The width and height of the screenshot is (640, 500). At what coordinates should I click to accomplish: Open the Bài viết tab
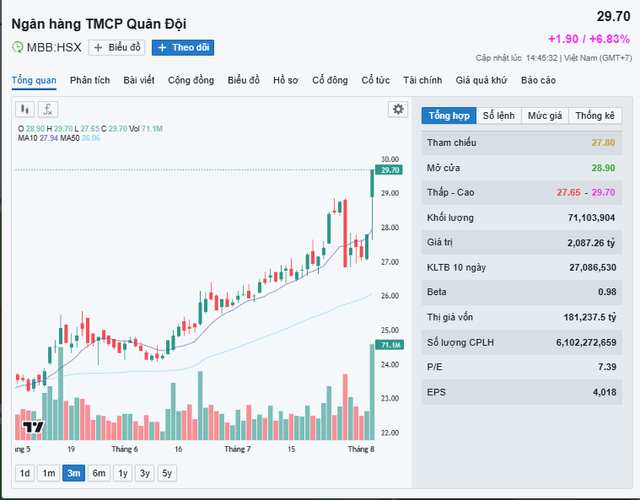pyautogui.click(x=139, y=80)
